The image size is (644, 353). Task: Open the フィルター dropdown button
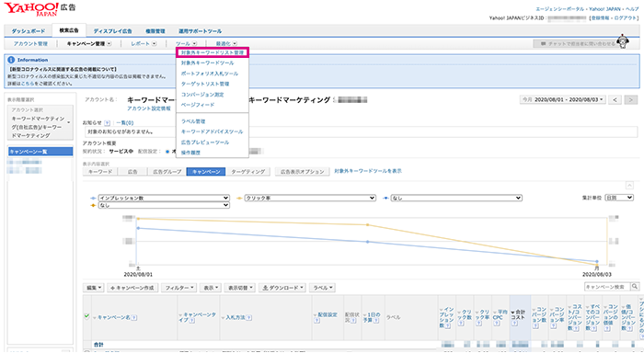coord(178,288)
